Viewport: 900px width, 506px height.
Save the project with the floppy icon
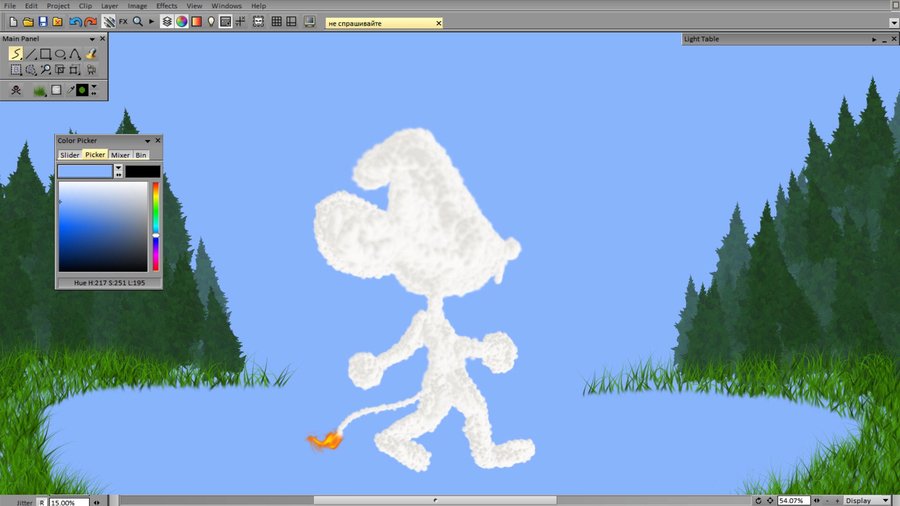43,22
